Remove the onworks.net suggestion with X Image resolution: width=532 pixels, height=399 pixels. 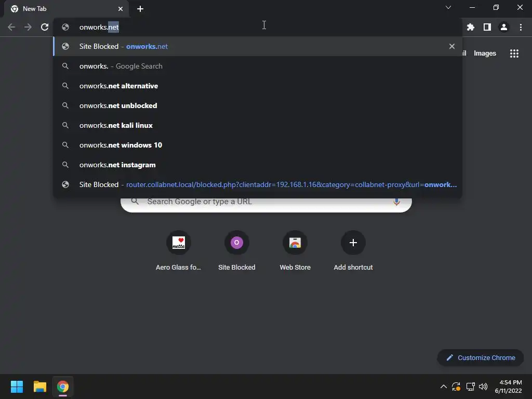[x=451, y=46]
